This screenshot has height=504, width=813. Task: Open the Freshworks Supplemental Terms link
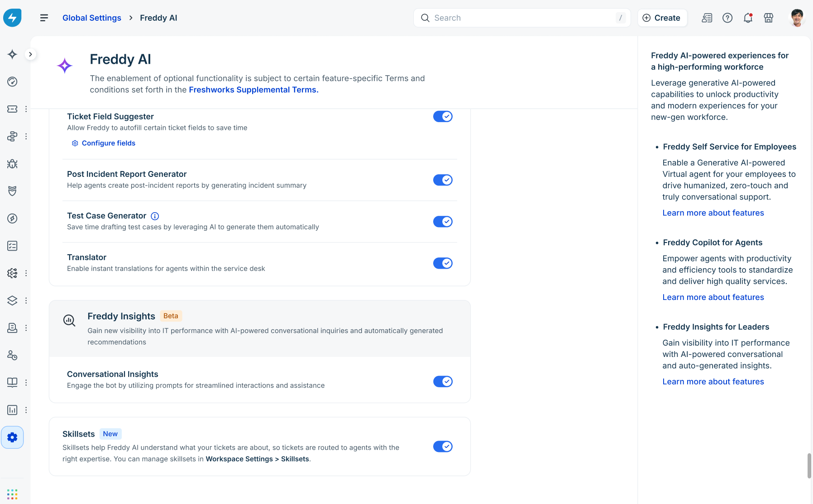click(254, 90)
